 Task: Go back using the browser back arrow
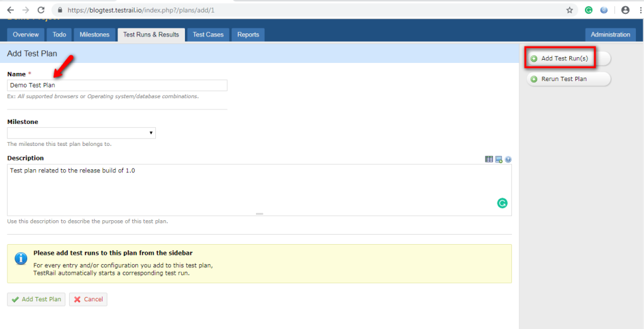pos(10,10)
